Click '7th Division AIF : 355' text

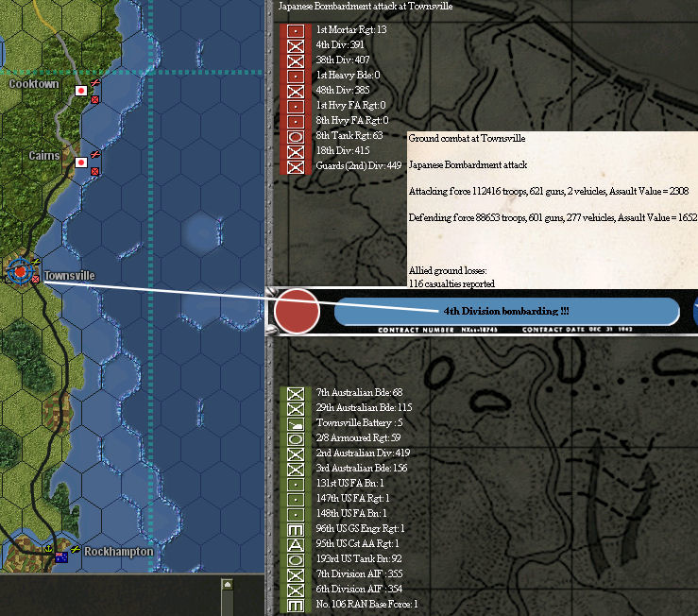click(359, 574)
